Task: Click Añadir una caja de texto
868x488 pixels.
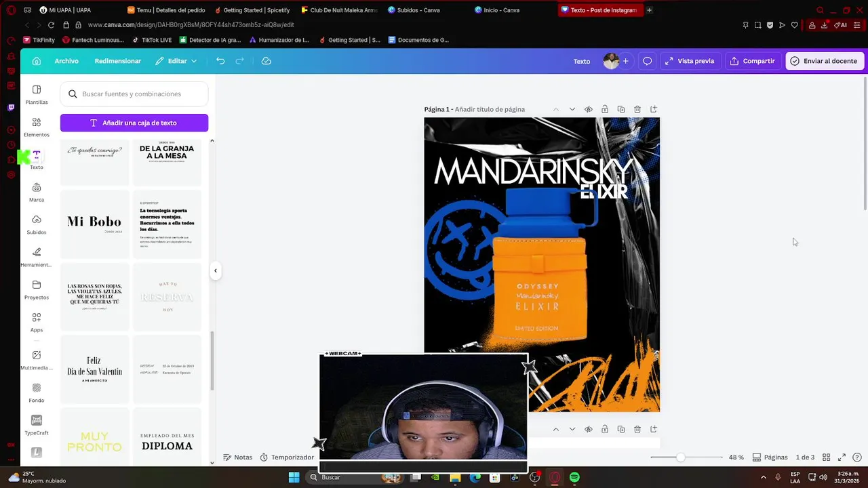Action: click(134, 123)
